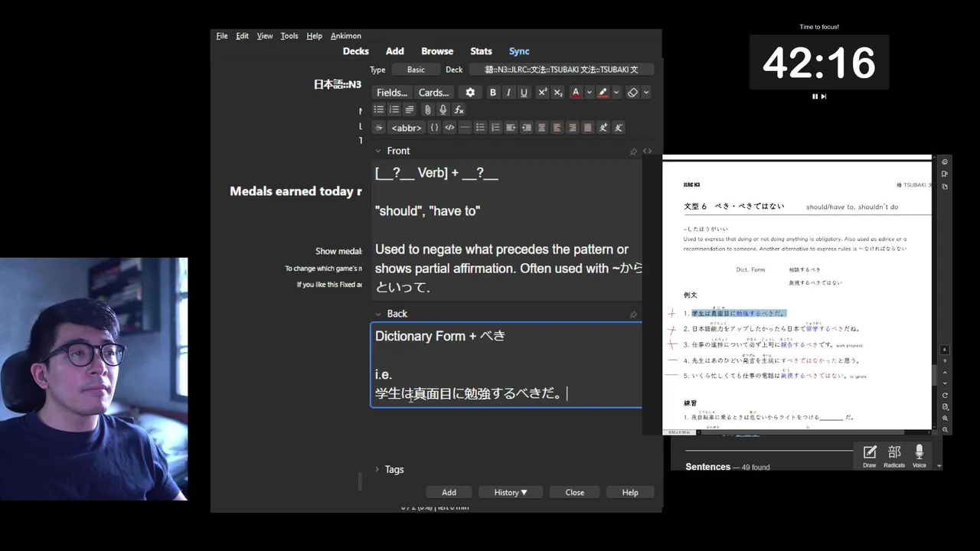
Task: Insert horizontal rule icon
Action: click(465, 128)
